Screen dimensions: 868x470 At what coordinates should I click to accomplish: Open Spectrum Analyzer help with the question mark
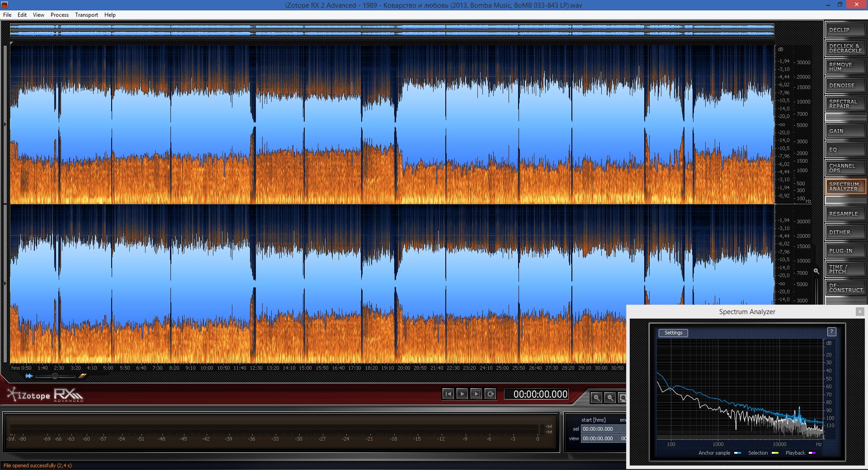click(x=831, y=332)
